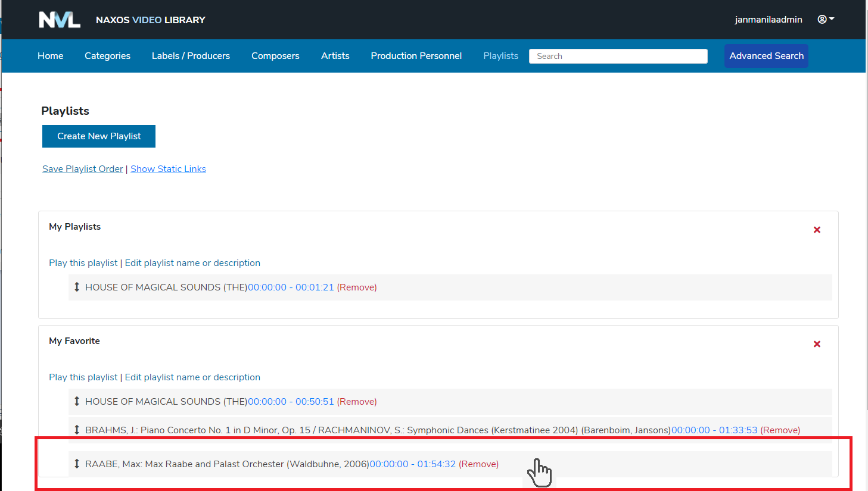Click Save Playlist Order link
868x491 pixels.
click(x=83, y=169)
